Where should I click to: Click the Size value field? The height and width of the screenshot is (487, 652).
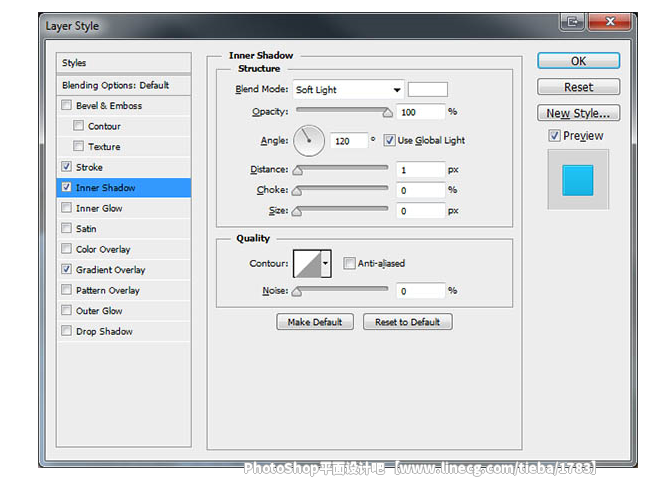point(420,211)
